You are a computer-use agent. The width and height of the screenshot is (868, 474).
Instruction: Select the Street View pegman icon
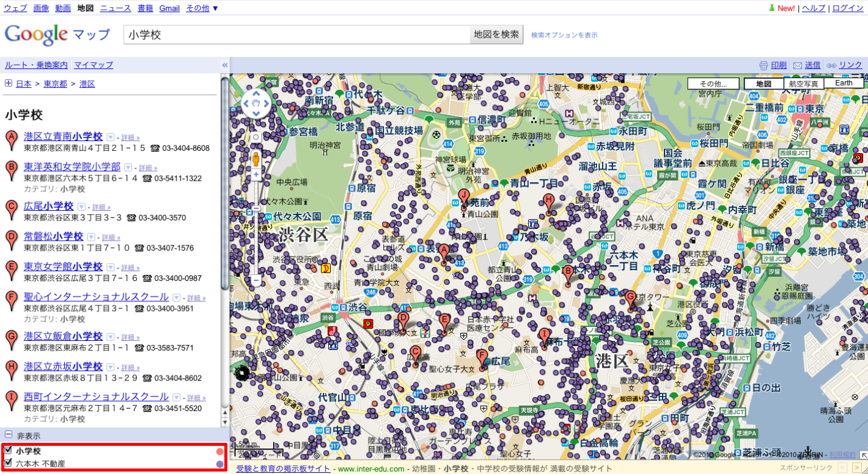(256, 159)
